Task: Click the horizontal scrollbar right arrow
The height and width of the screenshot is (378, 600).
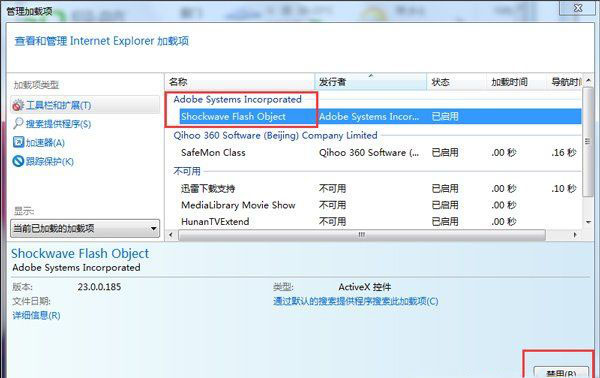Action: click(x=575, y=235)
